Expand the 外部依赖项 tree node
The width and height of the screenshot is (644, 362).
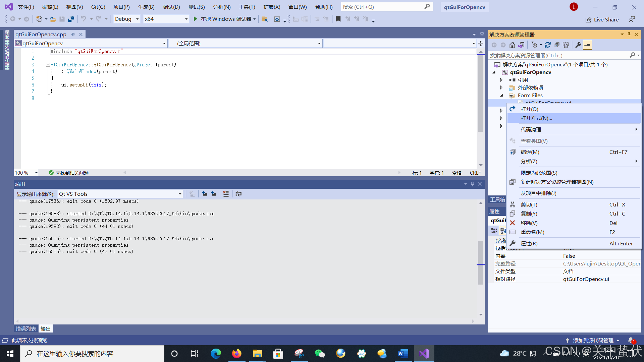click(x=501, y=87)
